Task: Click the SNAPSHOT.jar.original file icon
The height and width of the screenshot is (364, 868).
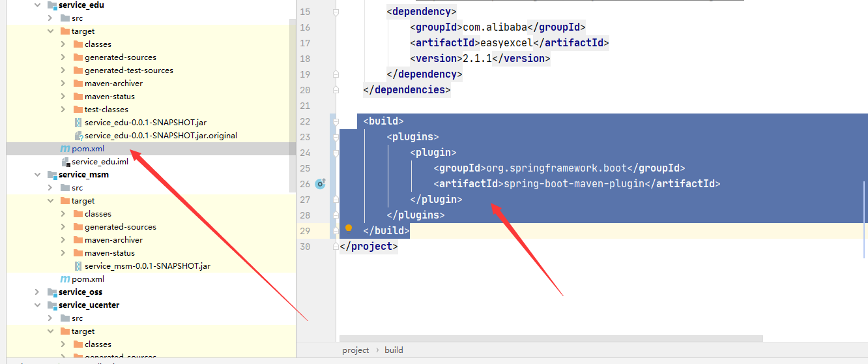Action: (78, 136)
